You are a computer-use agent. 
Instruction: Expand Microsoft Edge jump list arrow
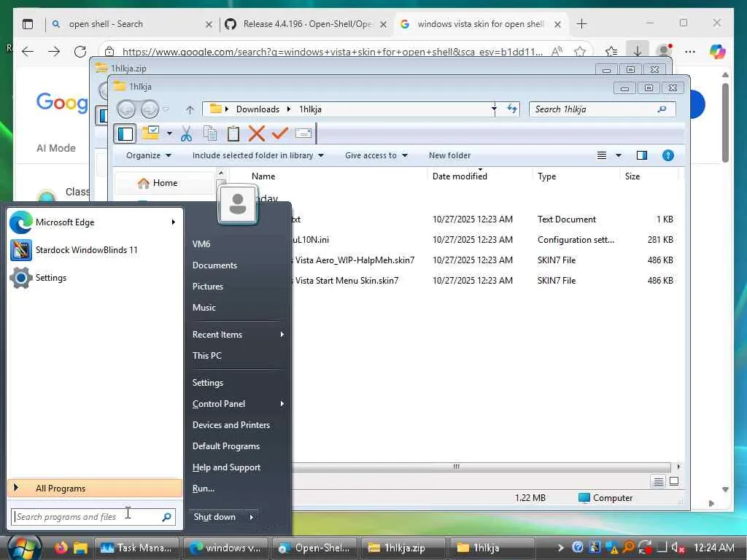click(174, 222)
